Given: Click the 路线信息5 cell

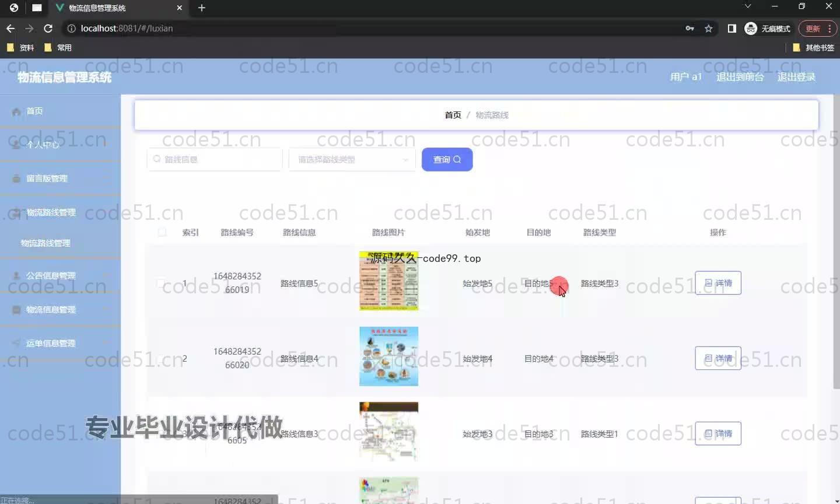Looking at the screenshot, I should click(299, 283).
